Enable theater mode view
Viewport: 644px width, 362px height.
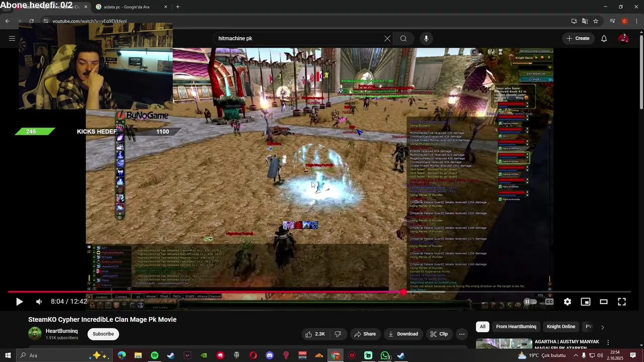(x=604, y=302)
